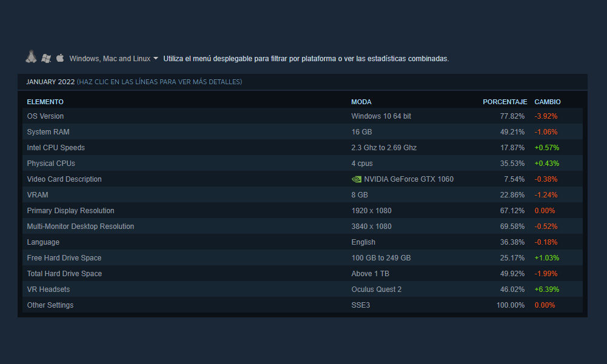This screenshot has height=364, width=607.
Task: Expand the OS Version row
Action: click(x=45, y=116)
